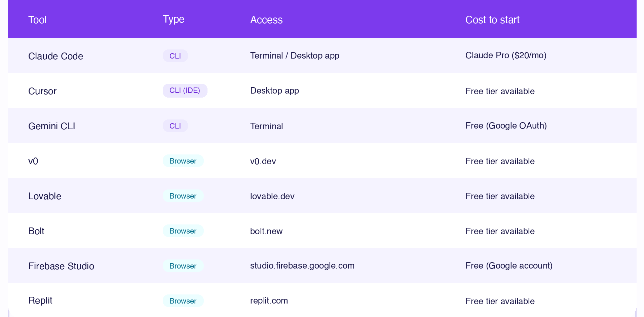Click the Browser badge for Lovable
644x317 pixels.
[183, 196]
